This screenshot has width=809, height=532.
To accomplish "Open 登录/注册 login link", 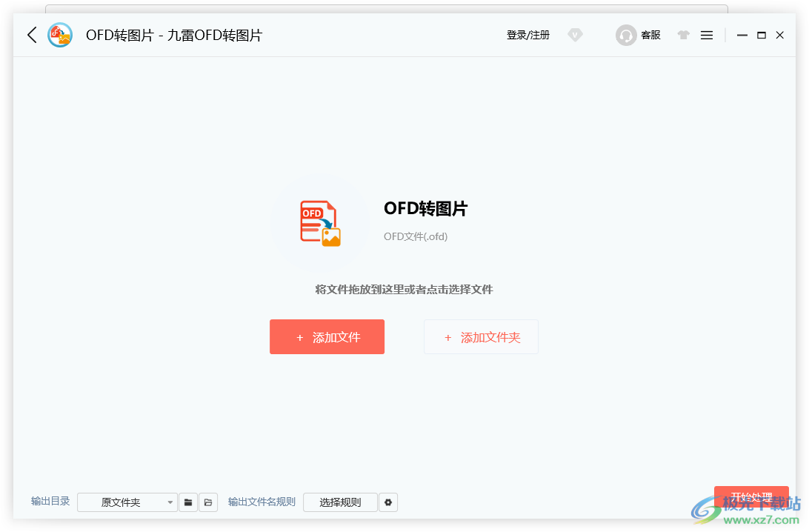I will [527, 35].
